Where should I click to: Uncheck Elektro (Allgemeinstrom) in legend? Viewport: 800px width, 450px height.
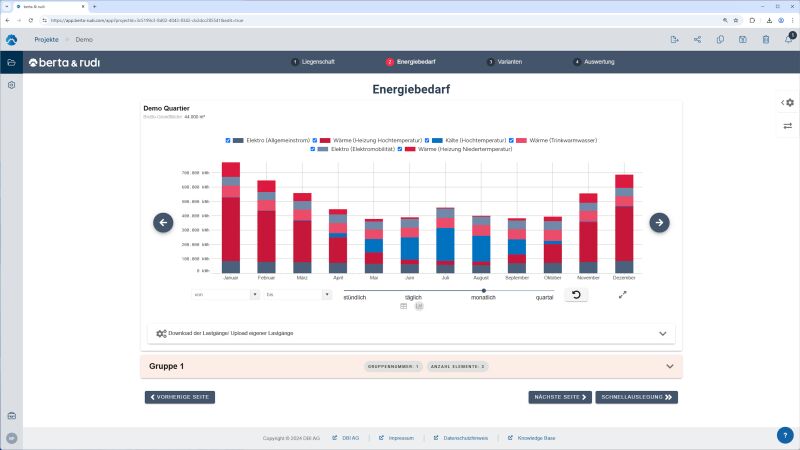click(229, 140)
